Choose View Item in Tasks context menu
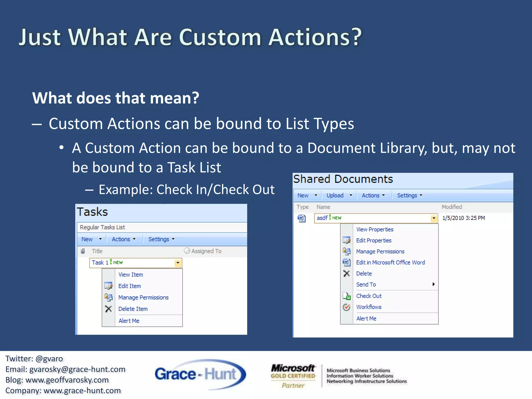The image size is (532, 399). (x=131, y=275)
